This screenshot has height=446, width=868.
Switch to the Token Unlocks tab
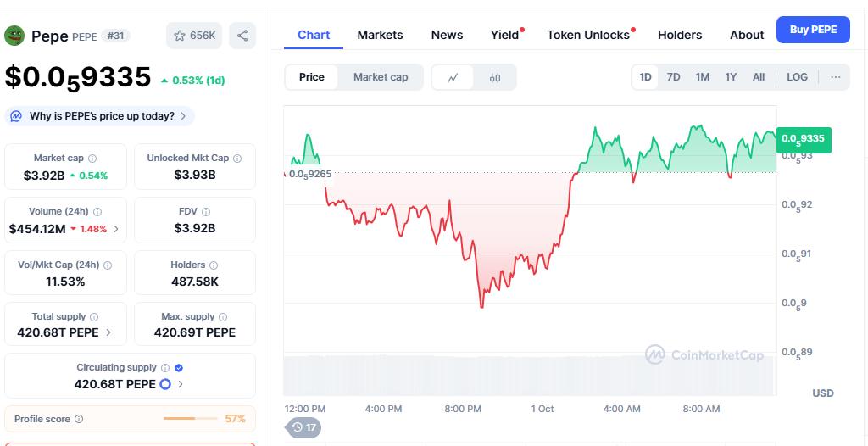click(588, 35)
